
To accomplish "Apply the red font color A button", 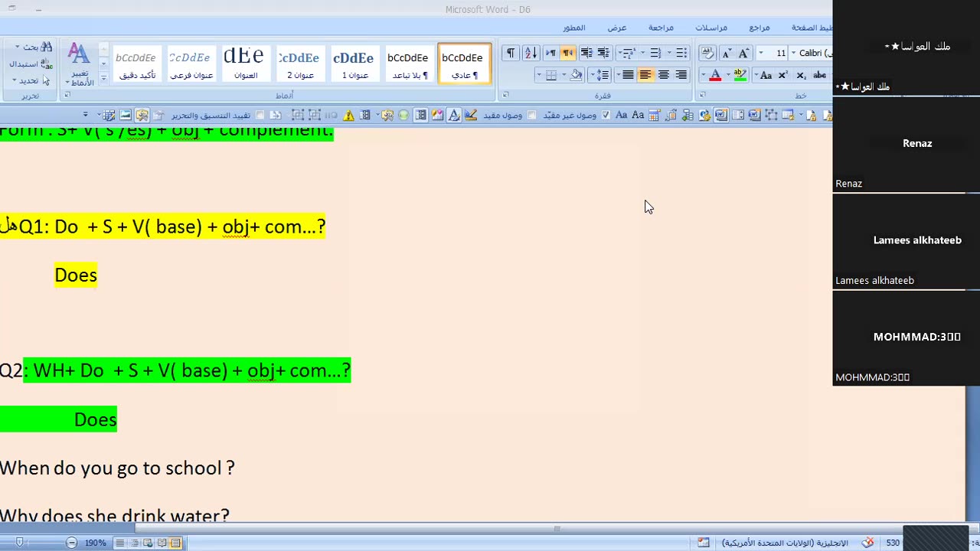I will [715, 75].
